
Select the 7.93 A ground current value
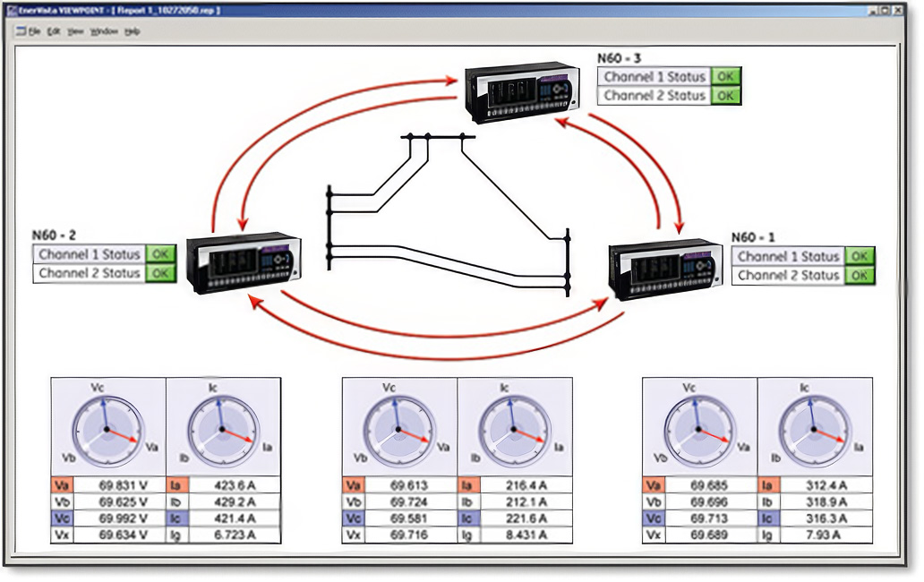click(x=822, y=535)
